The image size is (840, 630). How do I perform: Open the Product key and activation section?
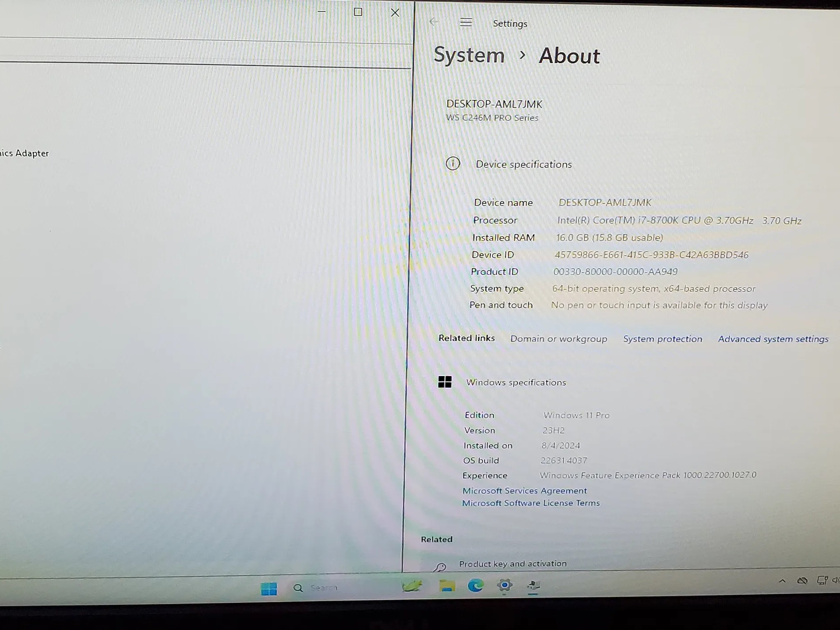click(x=511, y=563)
